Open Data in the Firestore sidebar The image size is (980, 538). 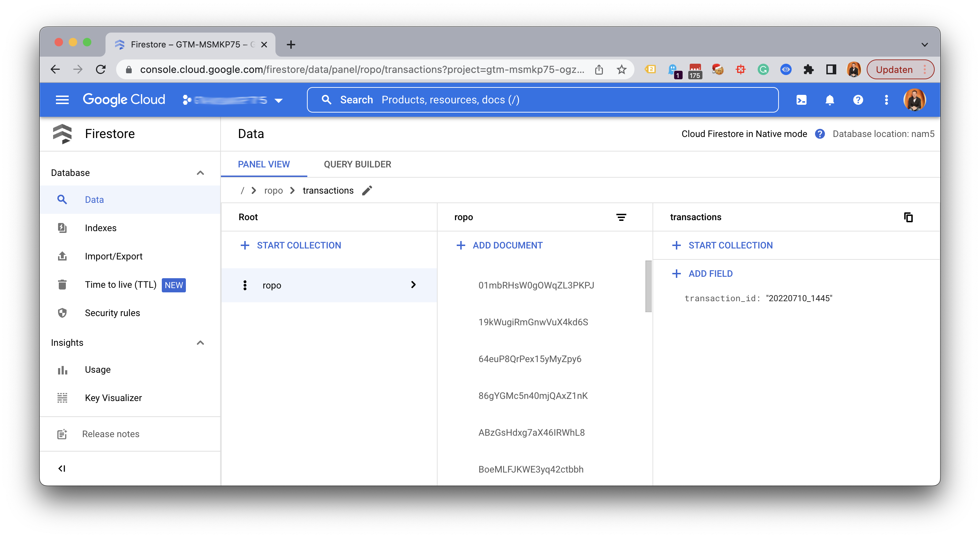(x=130, y=200)
